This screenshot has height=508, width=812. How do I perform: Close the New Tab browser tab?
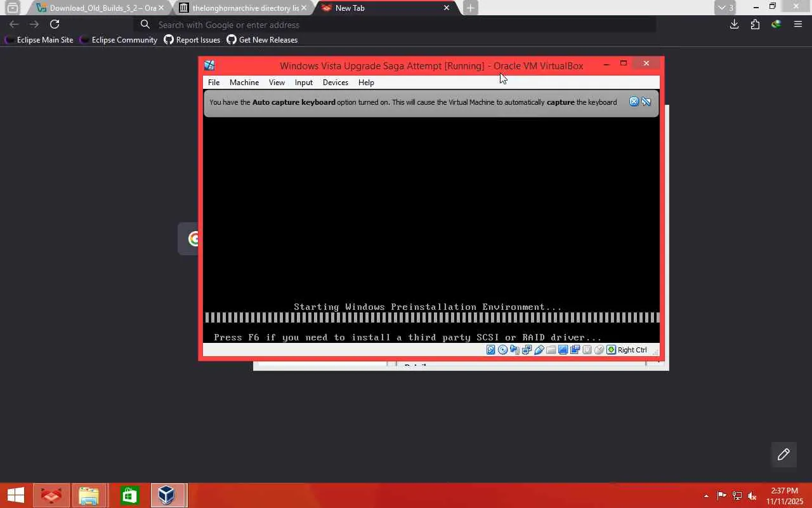447,8
